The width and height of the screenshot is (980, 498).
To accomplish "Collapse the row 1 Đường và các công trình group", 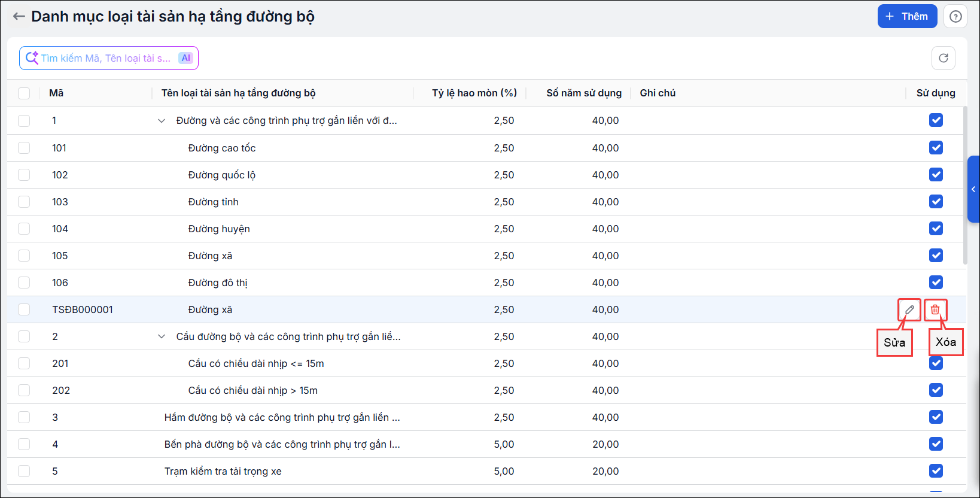I will 162,121.
